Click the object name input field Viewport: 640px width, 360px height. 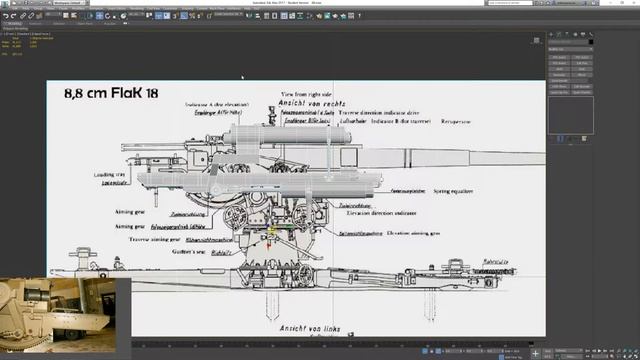568,42
